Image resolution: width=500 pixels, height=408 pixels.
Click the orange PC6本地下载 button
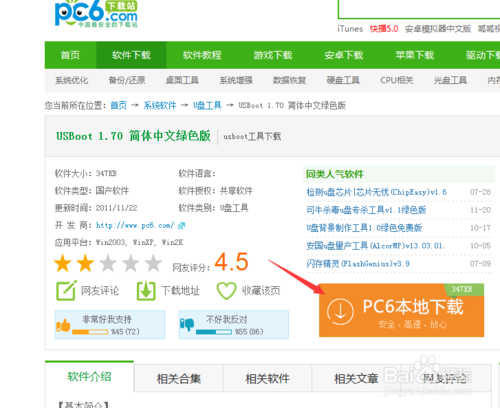(401, 310)
